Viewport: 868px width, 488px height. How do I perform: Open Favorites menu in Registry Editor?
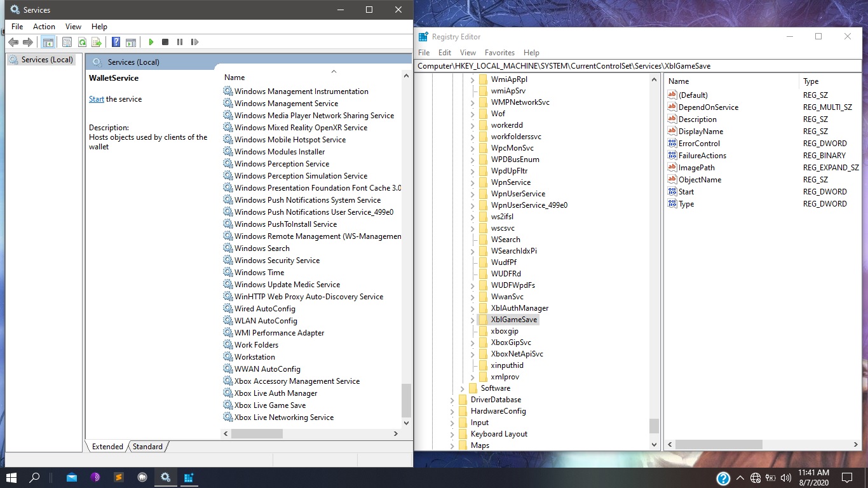click(x=499, y=53)
